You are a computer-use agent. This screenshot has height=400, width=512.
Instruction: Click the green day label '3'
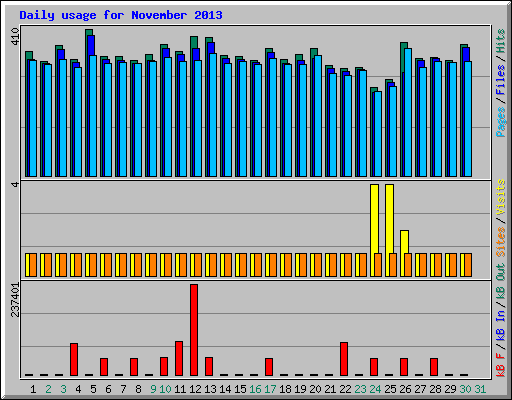(63, 389)
